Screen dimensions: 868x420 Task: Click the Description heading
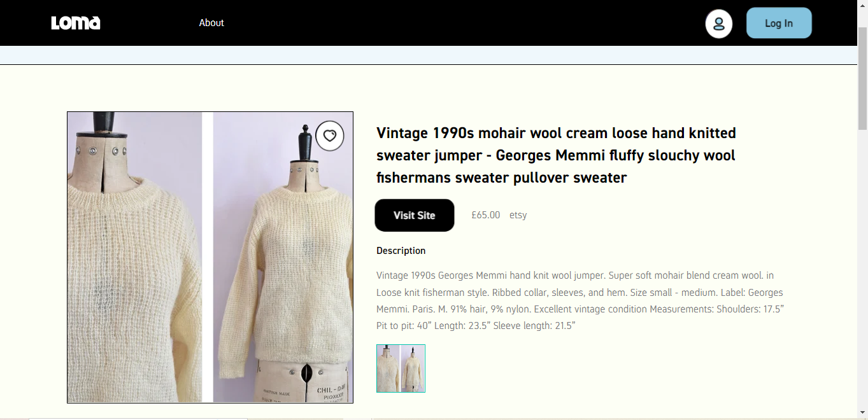click(401, 251)
